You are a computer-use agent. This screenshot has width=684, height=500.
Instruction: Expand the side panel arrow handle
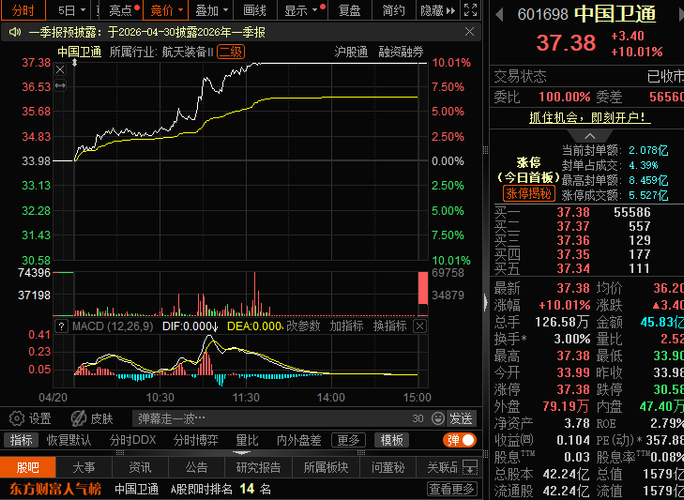486,302
